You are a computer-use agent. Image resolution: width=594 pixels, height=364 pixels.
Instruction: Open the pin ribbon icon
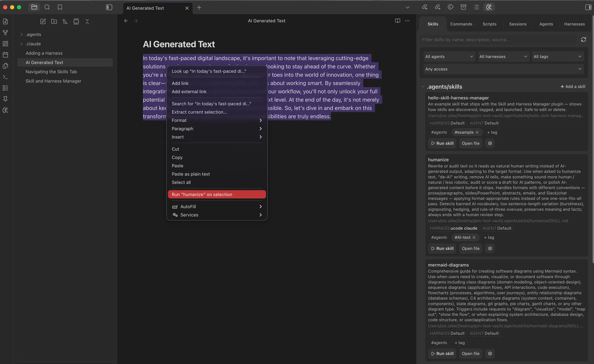[x=5, y=99]
